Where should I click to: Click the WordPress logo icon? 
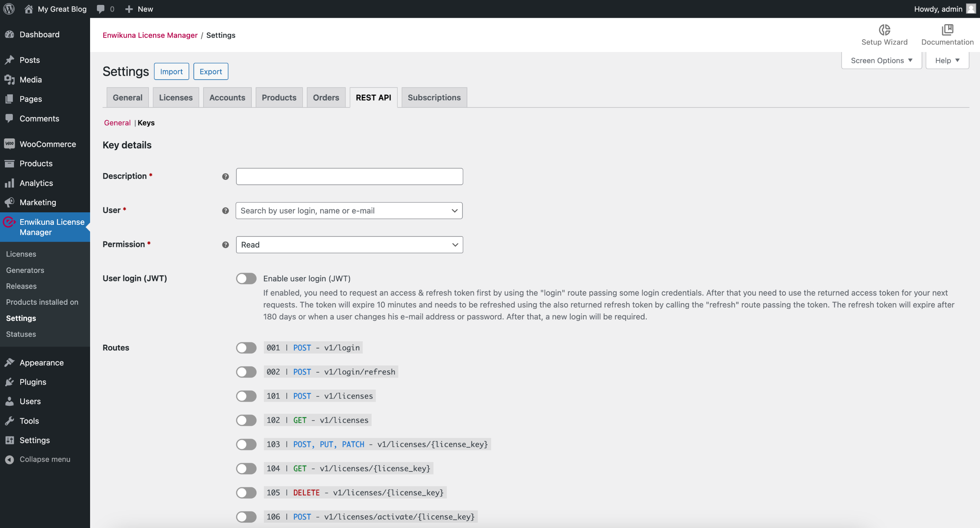pyautogui.click(x=9, y=9)
